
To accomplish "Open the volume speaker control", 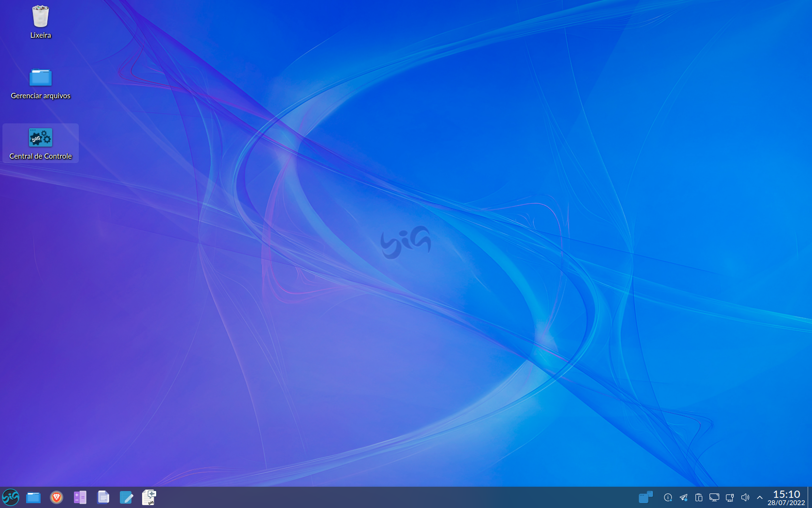I will coord(745,497).
